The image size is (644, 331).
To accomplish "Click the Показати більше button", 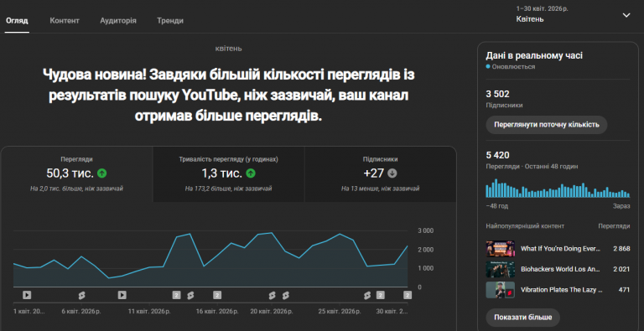I will pos(523,318).
